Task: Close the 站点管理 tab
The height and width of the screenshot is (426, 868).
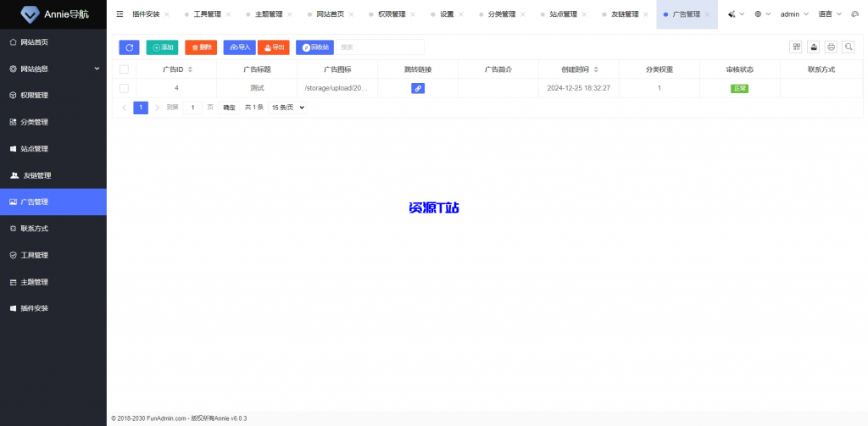Action: click(584, 14)
